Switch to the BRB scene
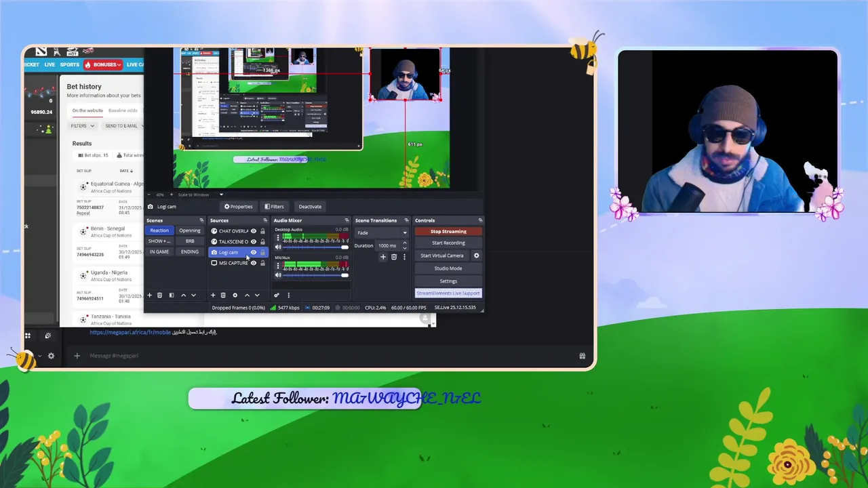This screenshot has width=868, height=488. (x=189, y=241)
